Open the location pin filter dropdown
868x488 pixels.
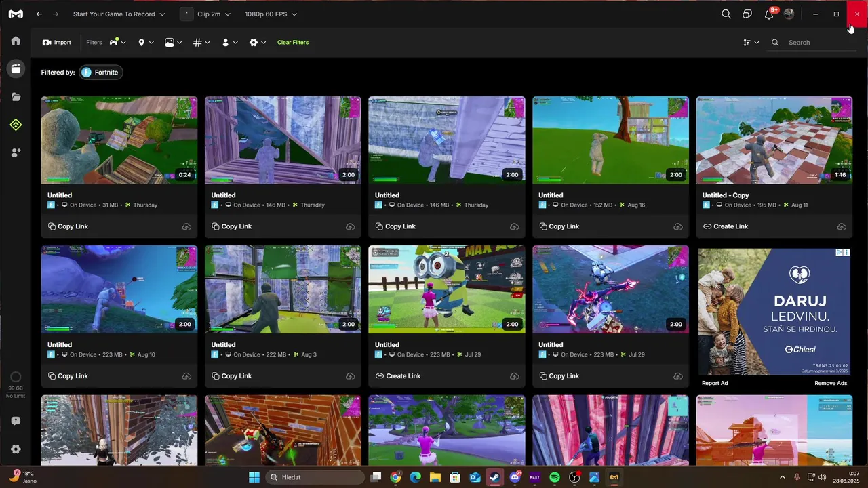point(146,42)
